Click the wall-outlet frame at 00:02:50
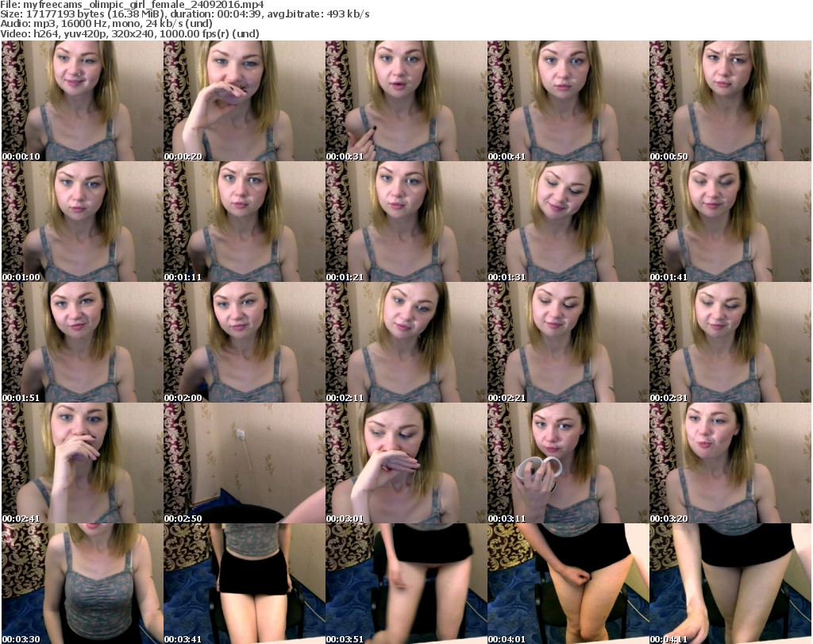The height and width of the screenshot is (644, 813). point(244,463)
